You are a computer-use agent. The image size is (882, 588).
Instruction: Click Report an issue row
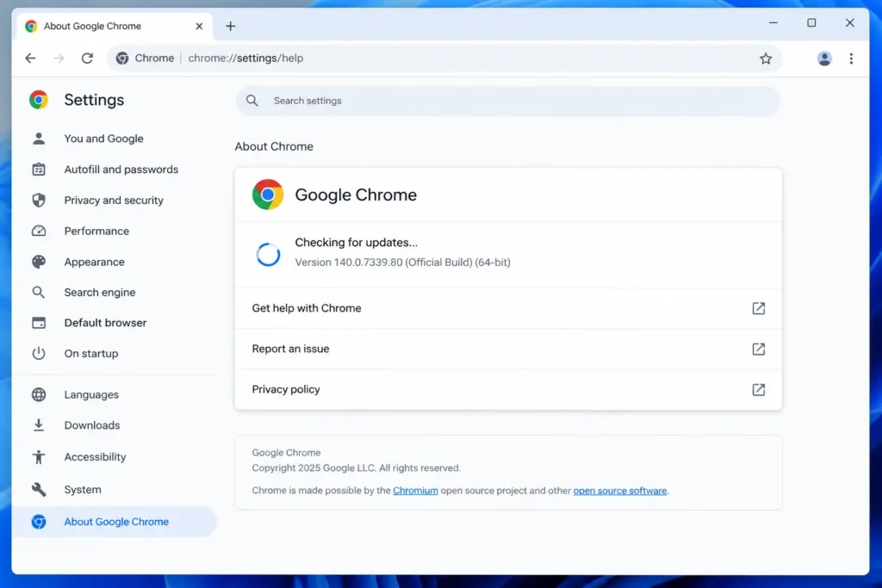(x=508, y=349)
